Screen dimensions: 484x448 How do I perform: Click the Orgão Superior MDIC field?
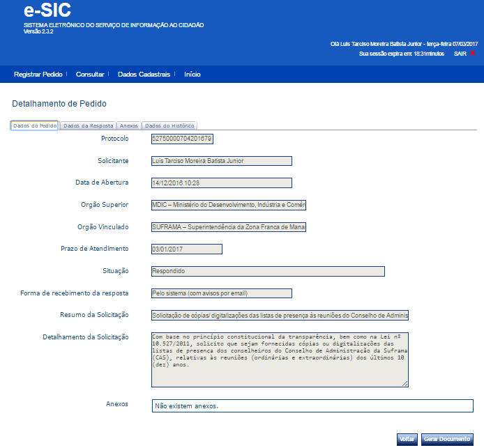[229, 205]
